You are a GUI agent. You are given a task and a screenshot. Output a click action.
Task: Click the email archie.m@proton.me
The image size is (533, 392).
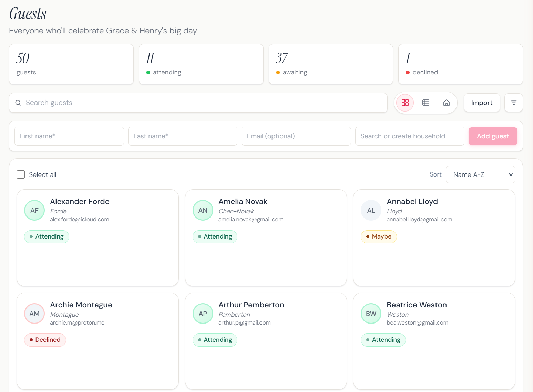tap(77, 322)
